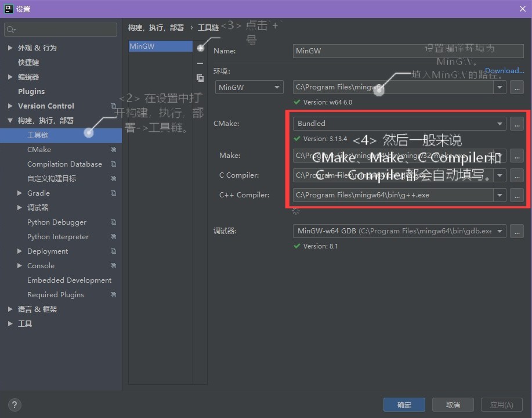Open the C++ Compiler path dropdown
Viewport: 532px width, 418px height.
coord(500,195)
